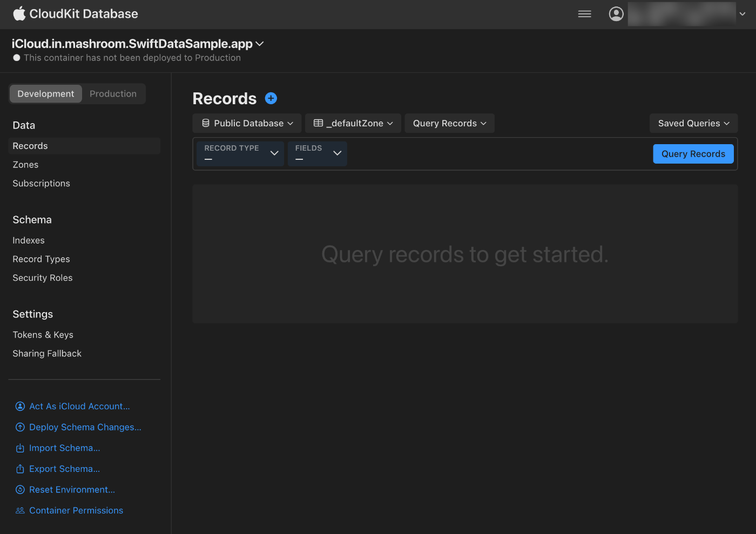Switch to the Development environment

(46, 93)
